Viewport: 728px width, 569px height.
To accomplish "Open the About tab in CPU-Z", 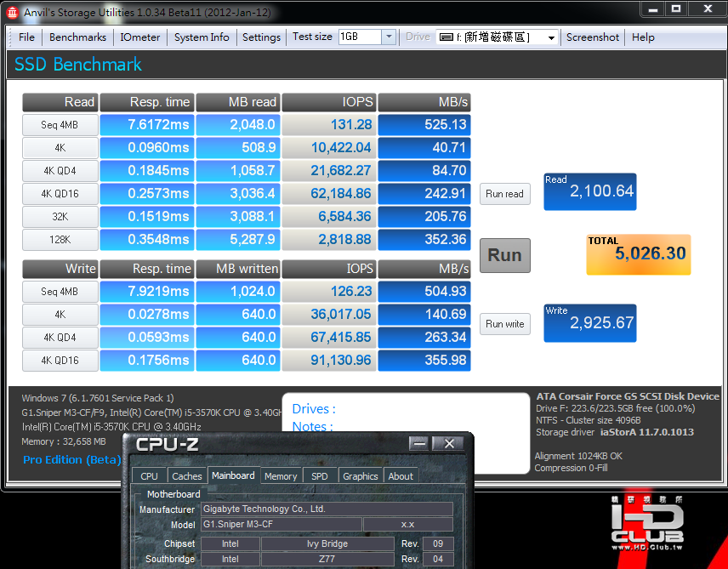I will point(401,476).
